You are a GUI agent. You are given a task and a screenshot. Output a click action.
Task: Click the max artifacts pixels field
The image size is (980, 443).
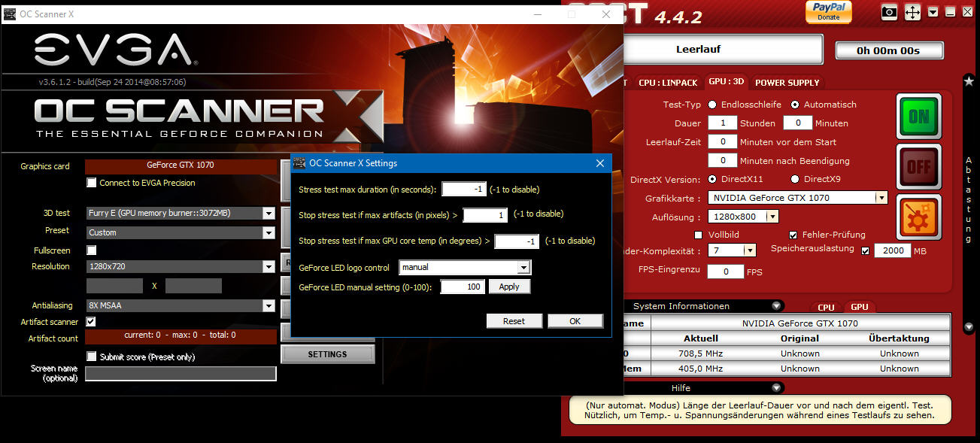tap(486, 215)
